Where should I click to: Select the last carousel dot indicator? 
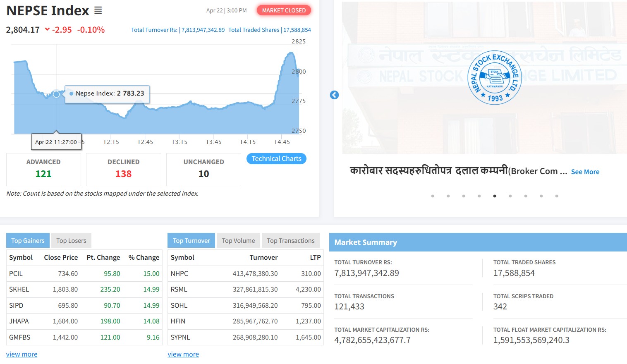coord(557,196)
